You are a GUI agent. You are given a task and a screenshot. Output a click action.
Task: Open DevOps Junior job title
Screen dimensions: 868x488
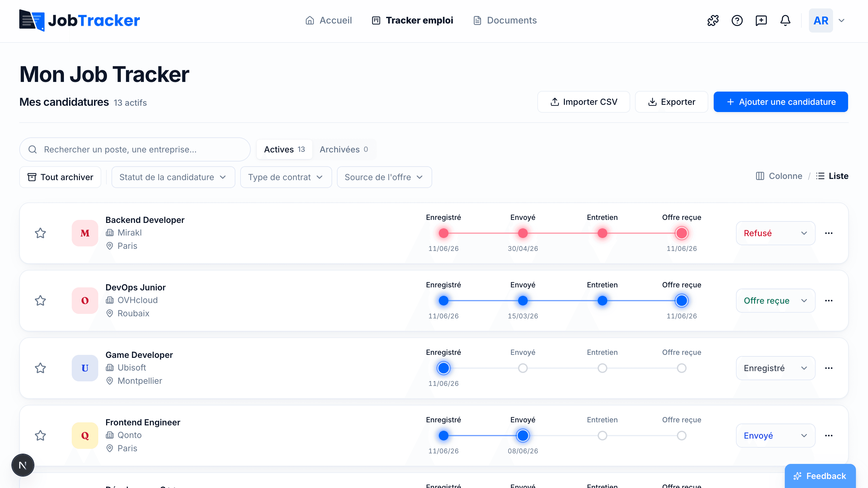[135, 287]
